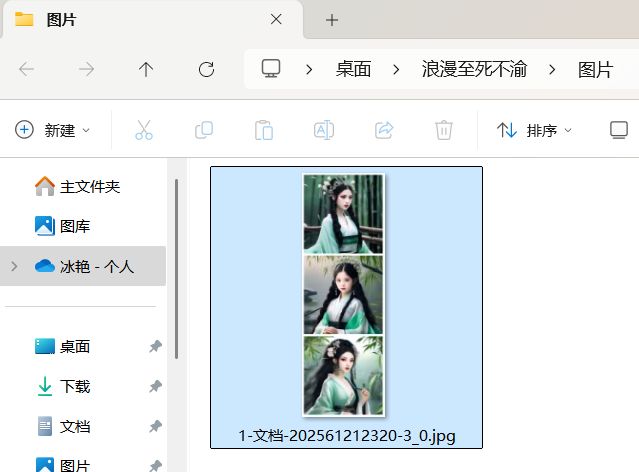
Task: Open 图片 in quick access sidebar
Action: (x=63, y=465)
